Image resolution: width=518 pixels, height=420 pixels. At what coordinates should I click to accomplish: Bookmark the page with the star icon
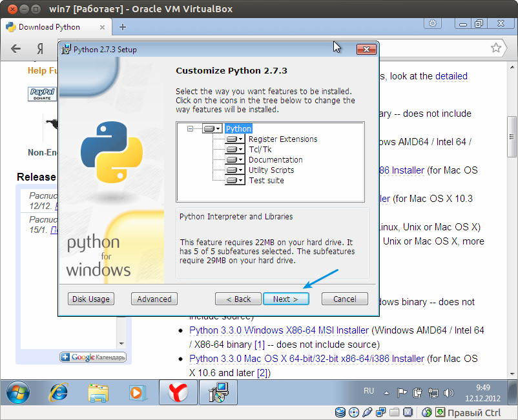point(496,48)
